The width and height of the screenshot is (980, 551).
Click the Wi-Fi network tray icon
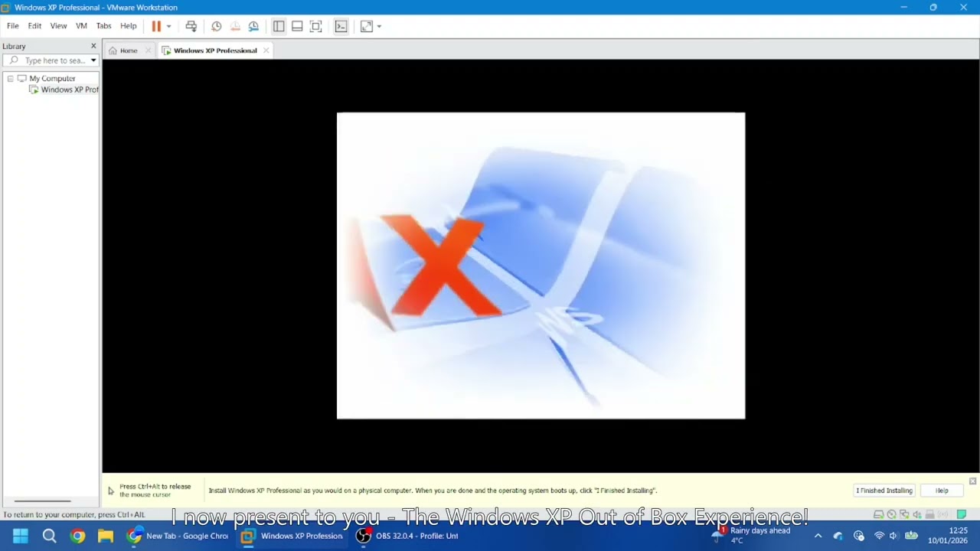tap(879, 536)
